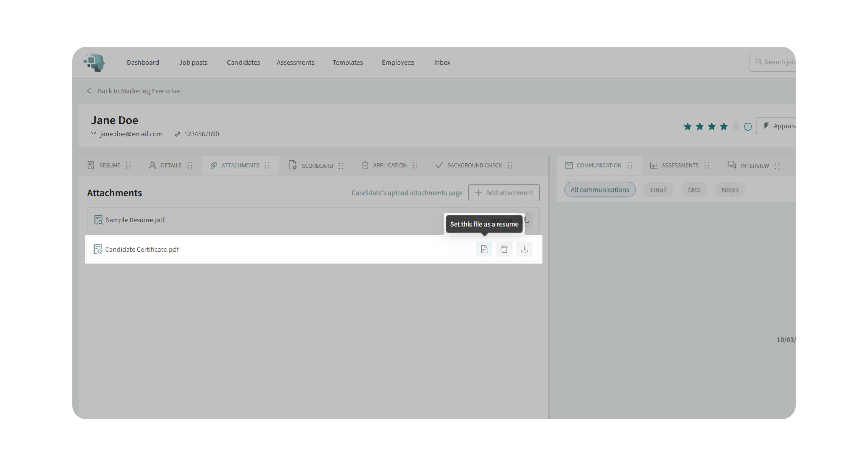Show only Notes communications

tap(730, 190)
